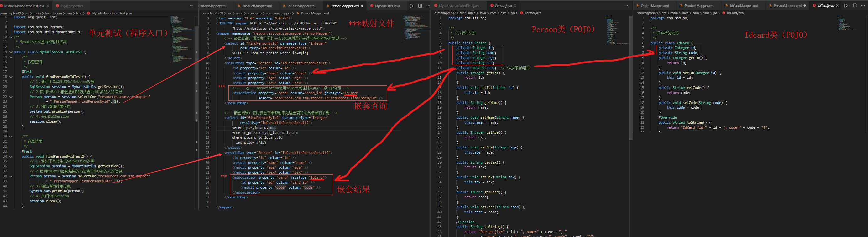Select the Person.java tab
This screenshot has height=237, width=868.
click(x=503, y=6)
